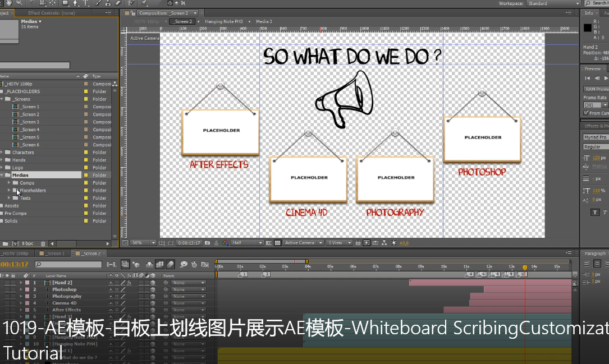Open the 1 View layout dropdown
This screenshot has height=364, width=609.
point(338,243)
